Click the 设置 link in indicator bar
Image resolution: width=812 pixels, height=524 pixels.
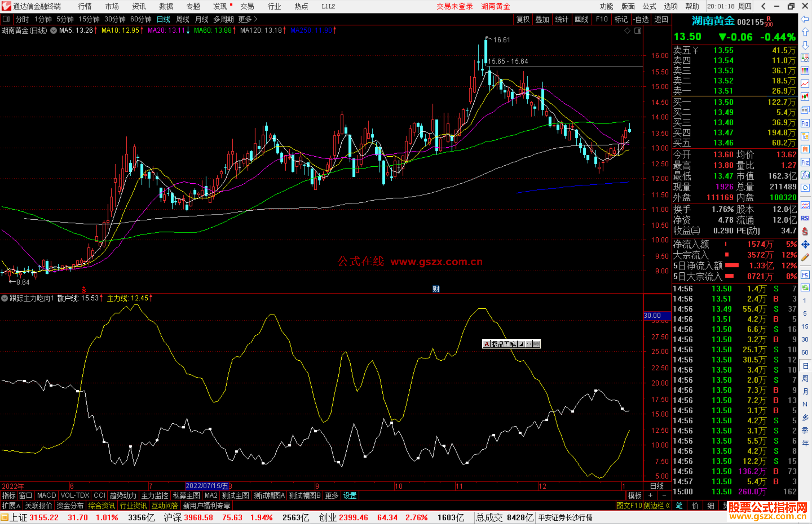(350, 495)
